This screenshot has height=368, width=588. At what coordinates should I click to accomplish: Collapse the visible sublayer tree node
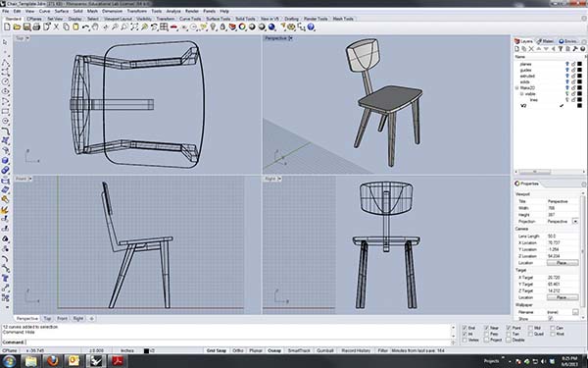click(521, 94)
